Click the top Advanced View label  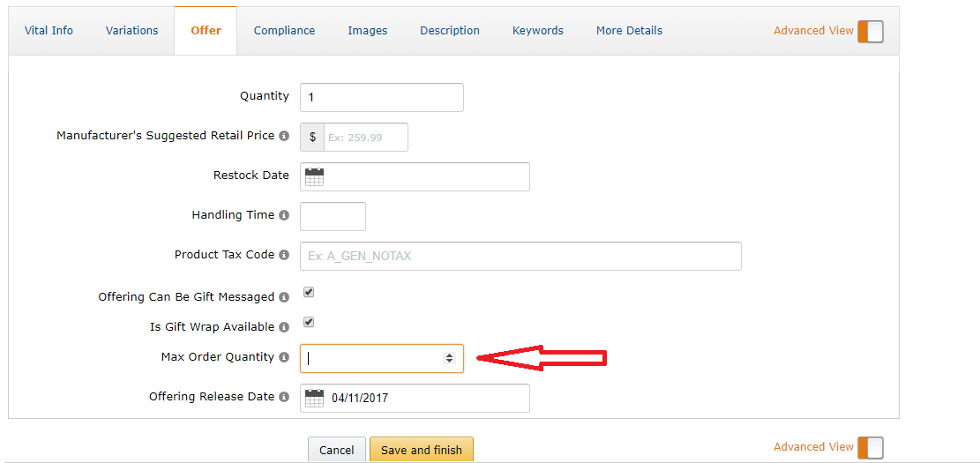(x=813, y=31)
